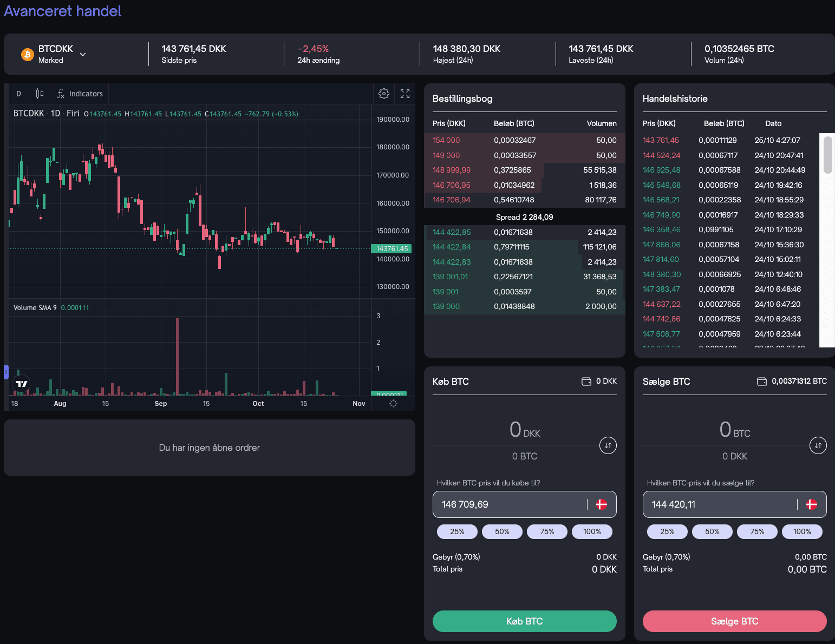Select 100% in the Sælge BTC panel
The image size is (835, 644).
point(801,531)
